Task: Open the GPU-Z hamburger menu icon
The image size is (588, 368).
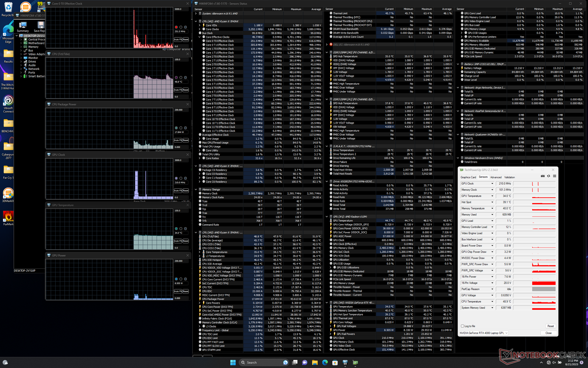Action: (x=554, y=176)
